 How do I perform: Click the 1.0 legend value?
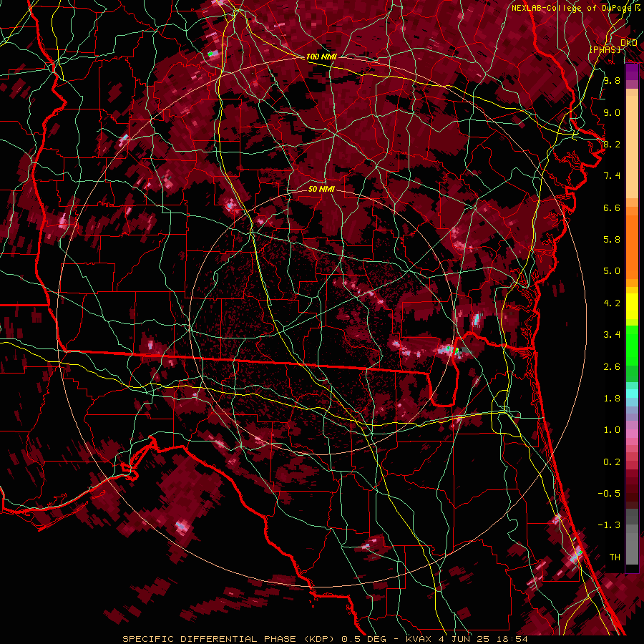(612, 430)
